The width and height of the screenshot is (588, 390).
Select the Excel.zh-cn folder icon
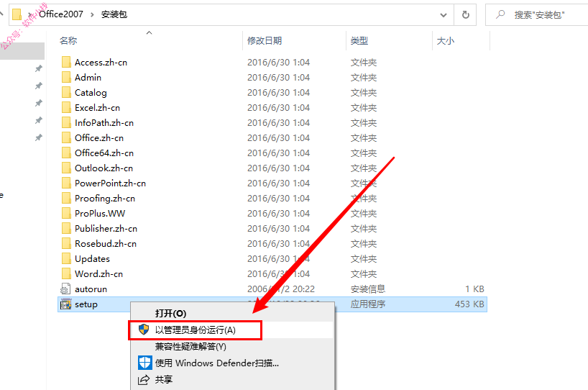click(66, 108)
